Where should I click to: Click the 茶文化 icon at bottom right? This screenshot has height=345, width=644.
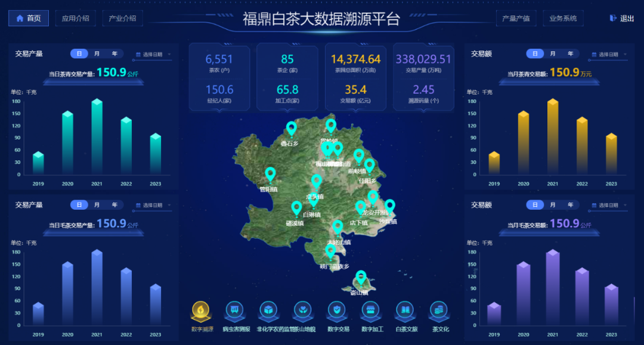pyautogui.click(x=438, y=311)
